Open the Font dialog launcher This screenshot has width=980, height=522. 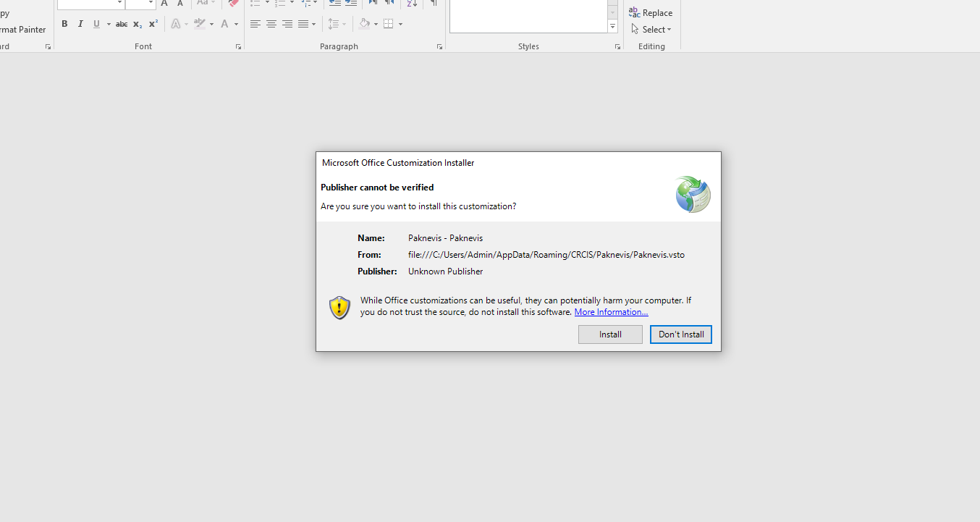point(238,46)
